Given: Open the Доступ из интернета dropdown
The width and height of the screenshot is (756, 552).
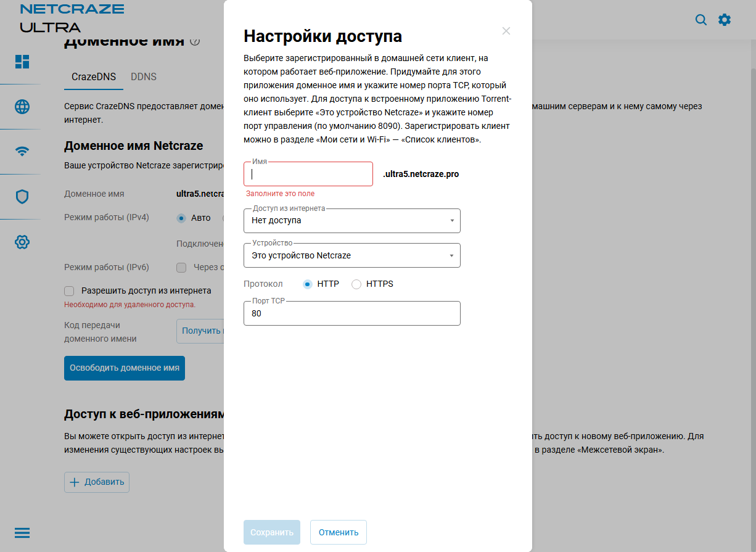Looking at the screenshot, I should coord(352,221).
